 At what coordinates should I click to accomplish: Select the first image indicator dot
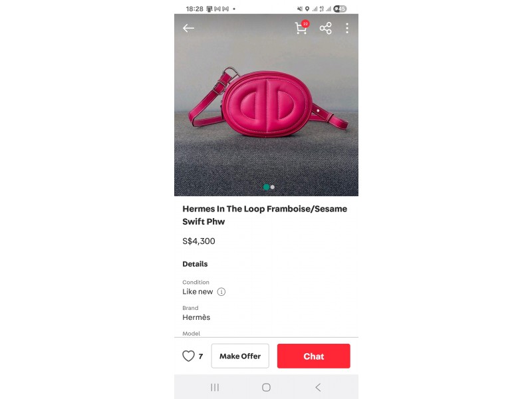[x=267, y=187]
